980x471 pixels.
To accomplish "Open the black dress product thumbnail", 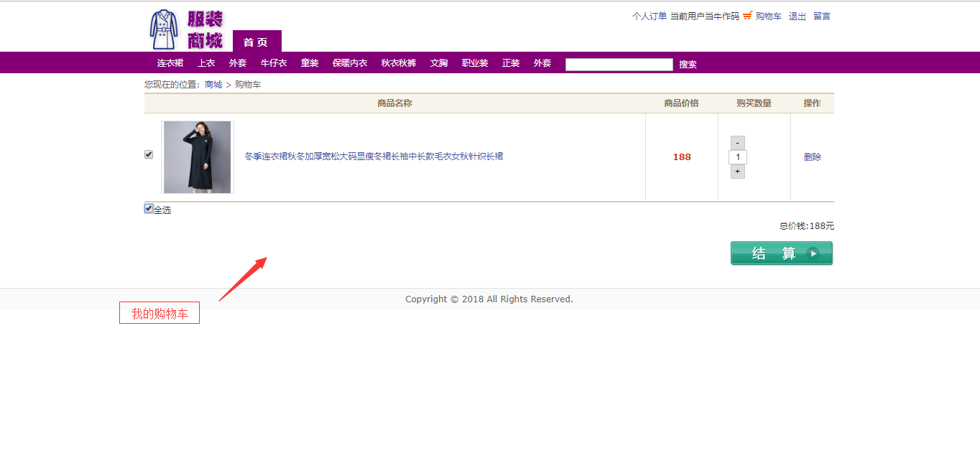I will tap(198, 157).
